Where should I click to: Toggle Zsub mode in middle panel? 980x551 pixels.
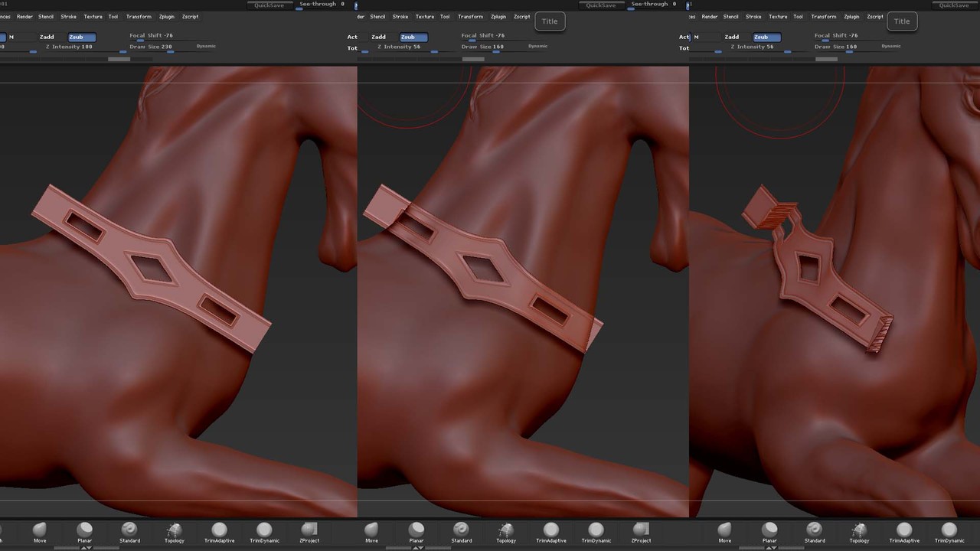(x=413, y=37)
